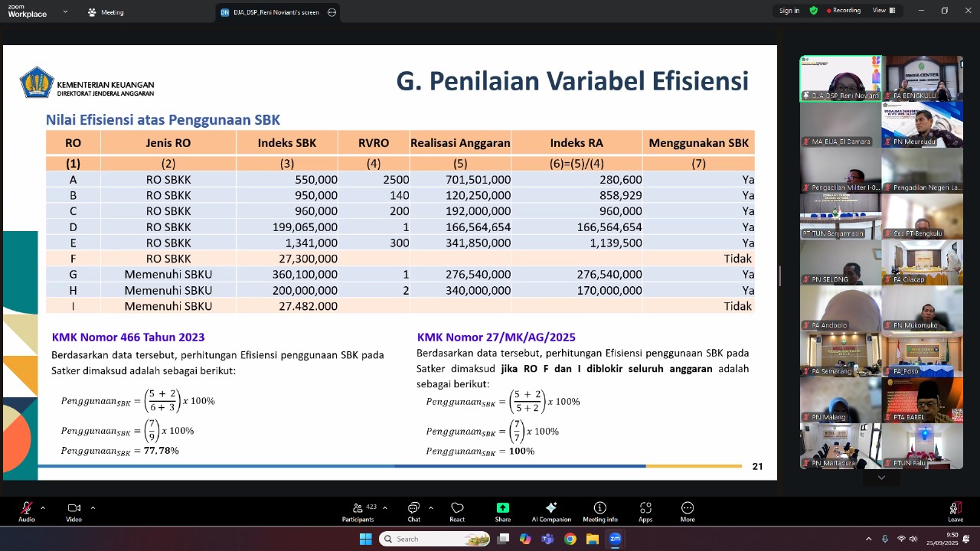Click the Sign in button
Viewport: 980px width, 551px height.
click(789, 11)
